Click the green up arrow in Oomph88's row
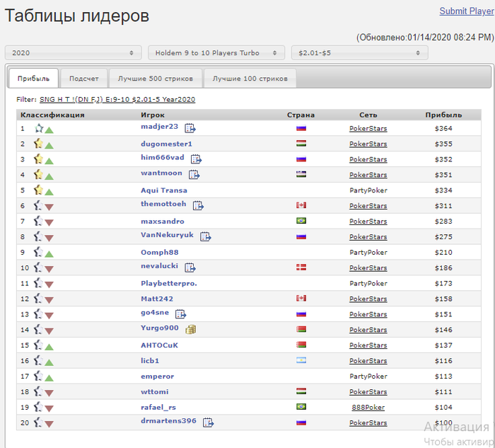This screenshot has width=495, height=448. [49, 253]
